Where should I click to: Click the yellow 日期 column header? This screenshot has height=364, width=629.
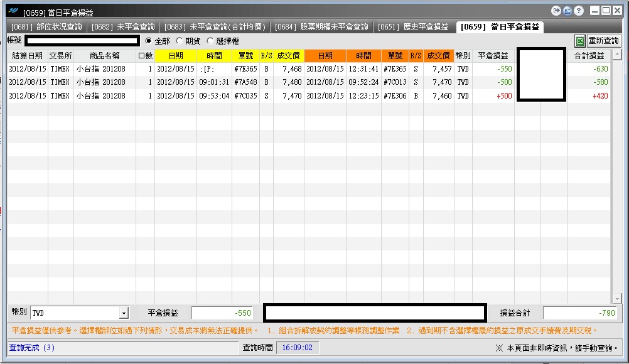pyautogui.click(x=176, y=56)
